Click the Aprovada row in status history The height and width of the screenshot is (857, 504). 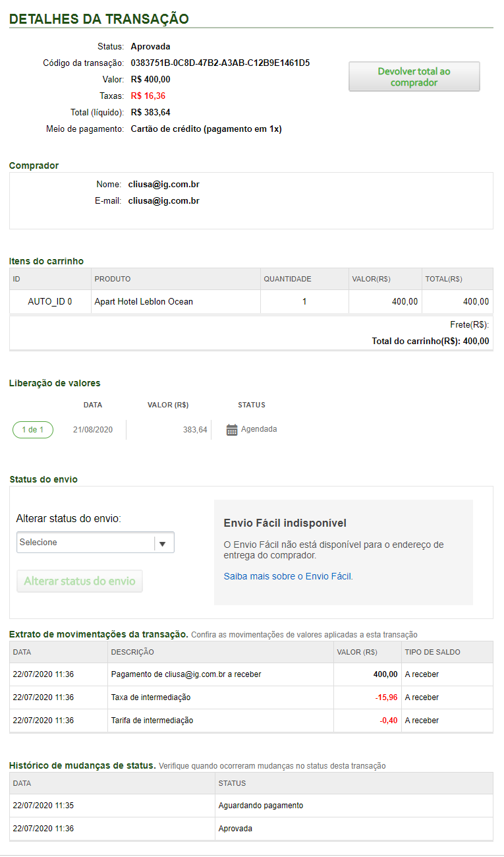pyautogui.click(x=235, y=829)
